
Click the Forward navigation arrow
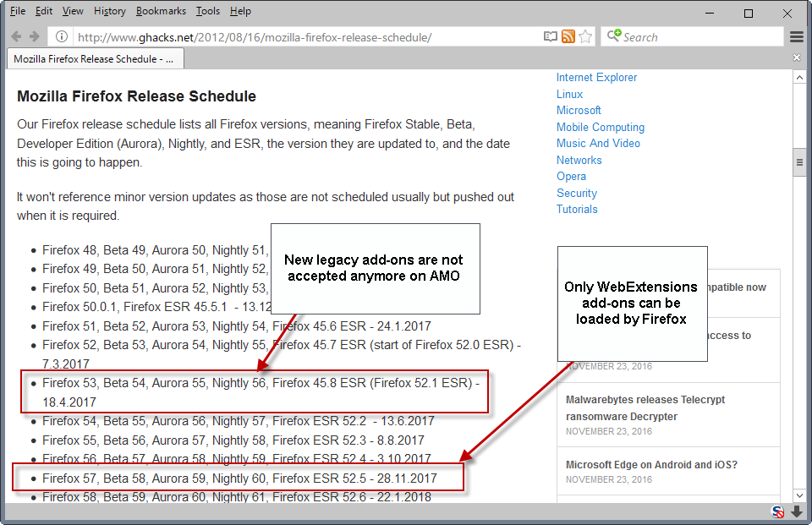[34, 36]
